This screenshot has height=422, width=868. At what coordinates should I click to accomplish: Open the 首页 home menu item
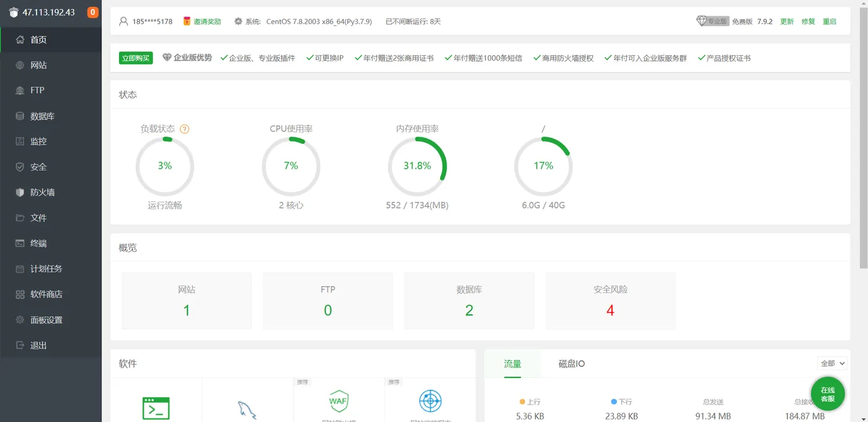51,40
